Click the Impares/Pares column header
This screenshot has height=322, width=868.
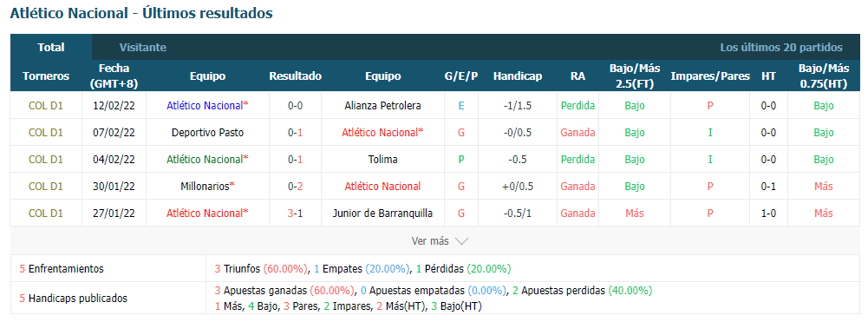click(x=710, y=76)
